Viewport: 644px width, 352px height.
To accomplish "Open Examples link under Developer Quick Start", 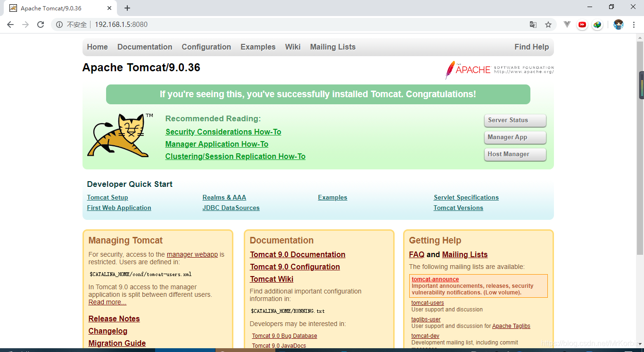I will tap(332, 198).
